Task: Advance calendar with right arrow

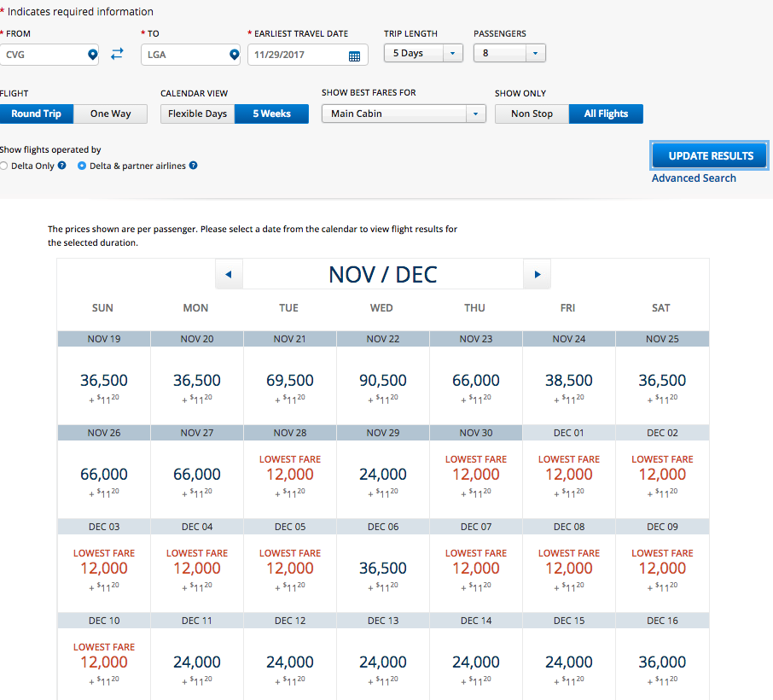Action: coord(537,274)
